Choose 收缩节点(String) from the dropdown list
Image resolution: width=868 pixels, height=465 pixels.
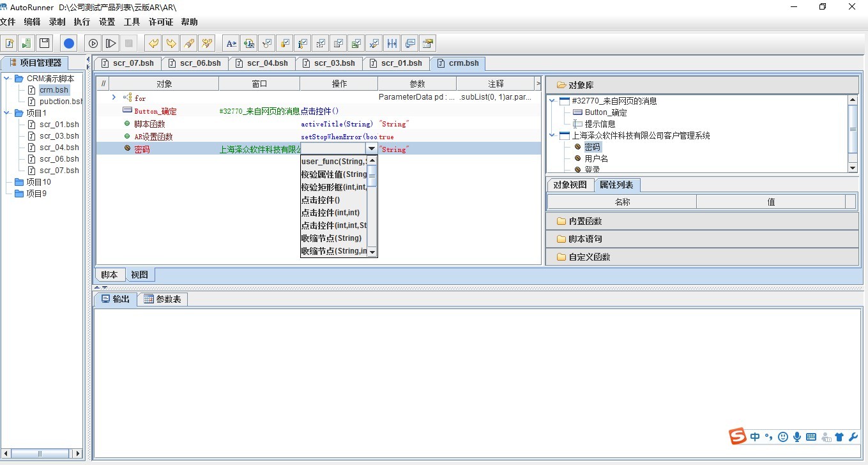coord(333,238)
